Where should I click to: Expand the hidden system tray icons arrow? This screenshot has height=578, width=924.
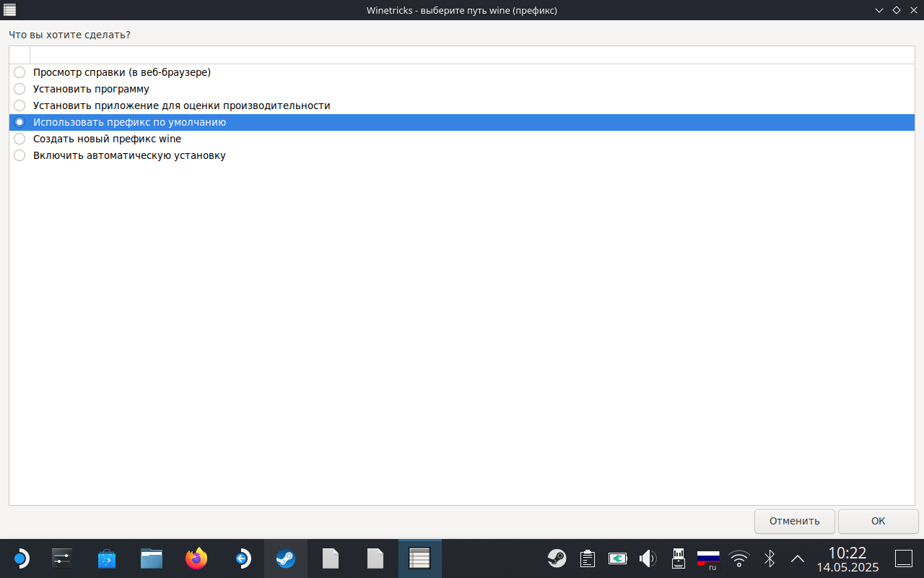point(798,558)
